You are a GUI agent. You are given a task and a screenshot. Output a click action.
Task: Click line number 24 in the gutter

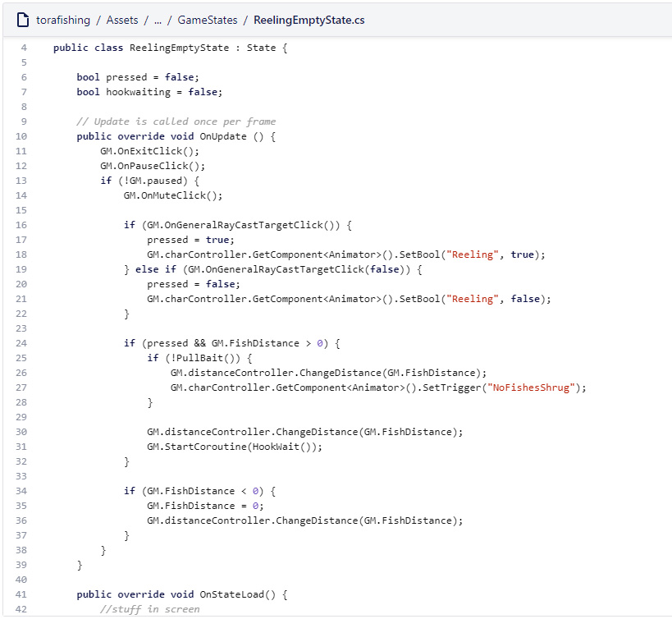(21, 343)
